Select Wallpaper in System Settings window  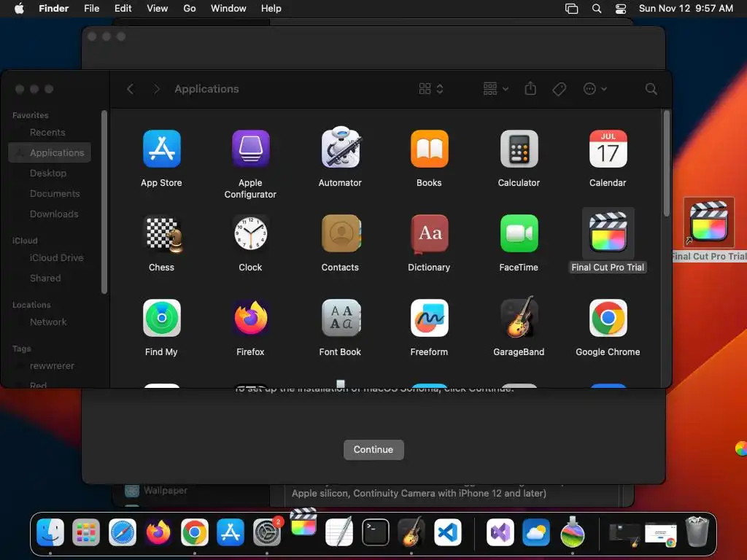click(x=166, y=490)
